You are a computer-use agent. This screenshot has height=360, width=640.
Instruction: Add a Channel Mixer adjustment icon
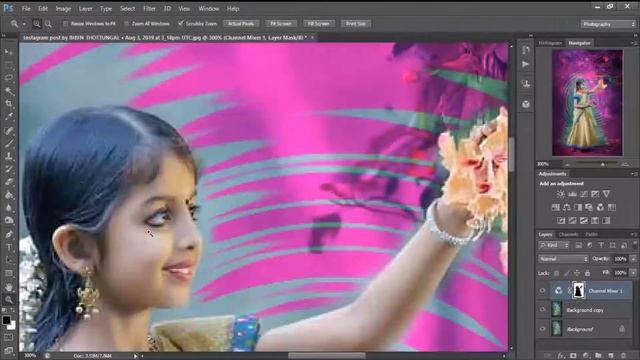[600, 207]
